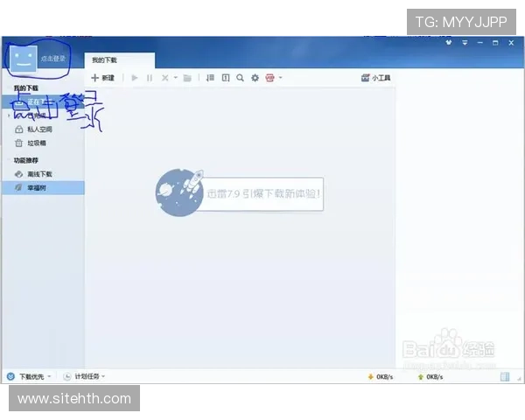Open the main menu icon in title bar

[x=465, y=43]
